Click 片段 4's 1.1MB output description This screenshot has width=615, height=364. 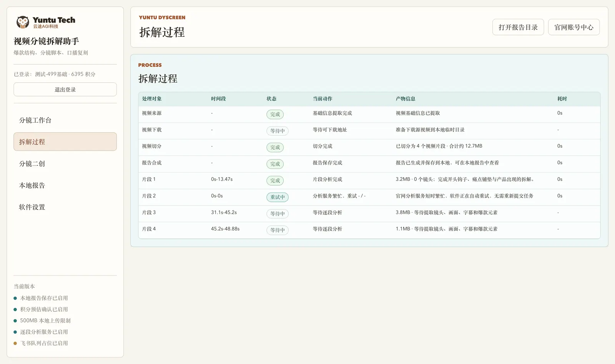(x=447, y=229)
